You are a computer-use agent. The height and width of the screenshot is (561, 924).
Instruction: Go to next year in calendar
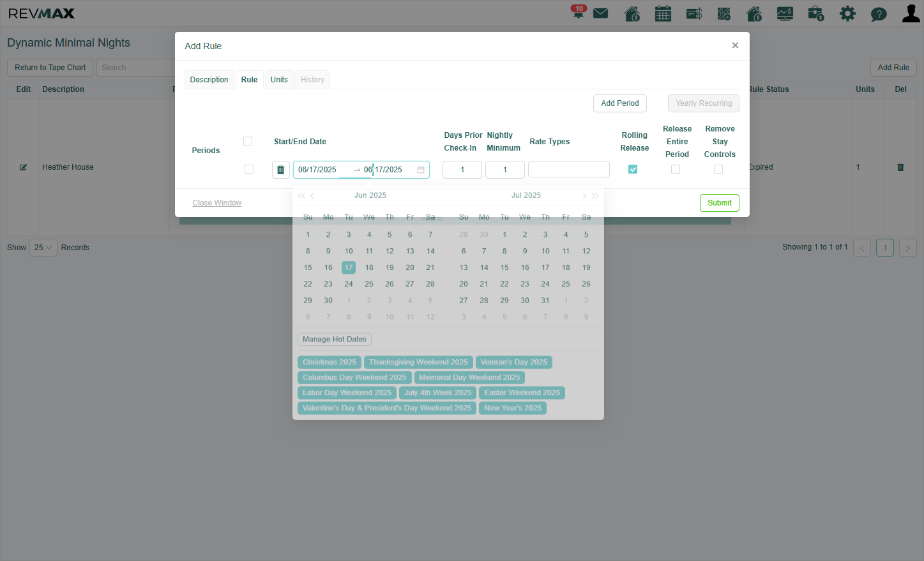[x=595, y=195]
